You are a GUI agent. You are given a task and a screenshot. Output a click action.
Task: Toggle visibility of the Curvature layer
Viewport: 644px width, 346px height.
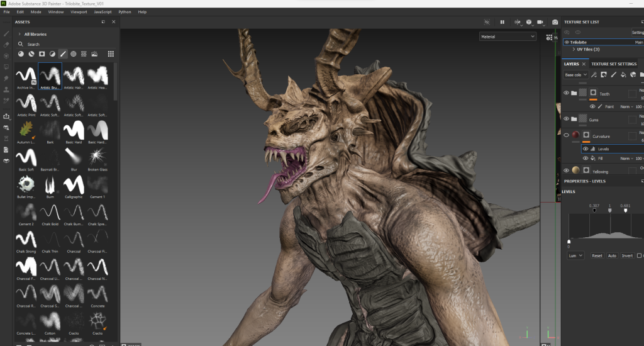pyautogui.click(x=566, y=135)
